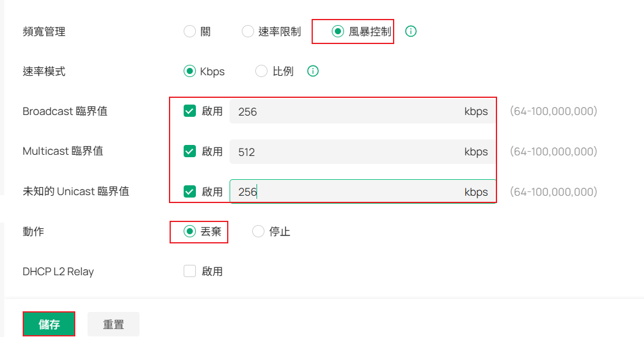Image resolution: width=644 pixels, height=337 pixels.
Task: Click the info icon beside 風暴控制
Action: [411, 31]
